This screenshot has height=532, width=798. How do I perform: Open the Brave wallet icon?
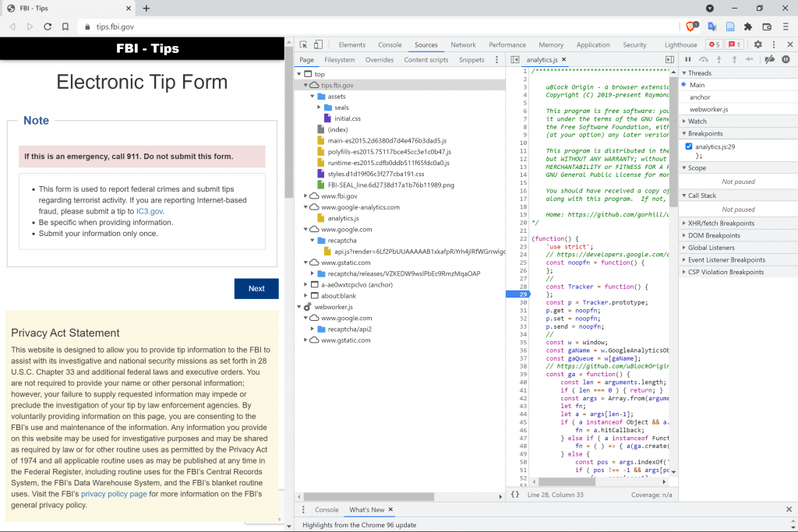tap(767, 26)
